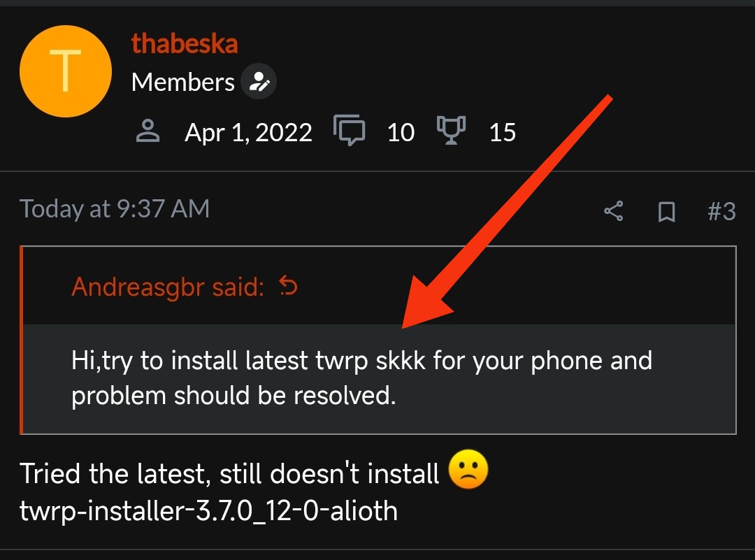Bookmark this post with the bookmark icon
755x560 pixels.
tap(666, 212)
